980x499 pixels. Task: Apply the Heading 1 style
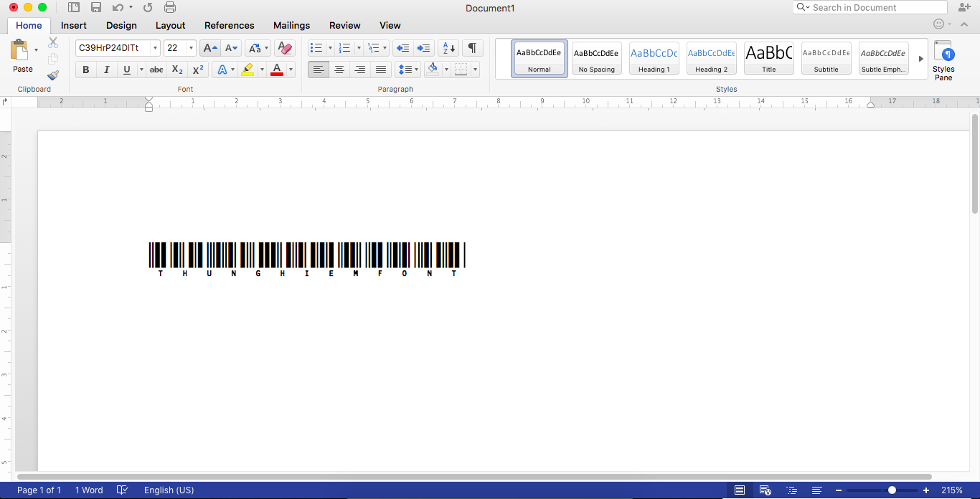point(654,58)
